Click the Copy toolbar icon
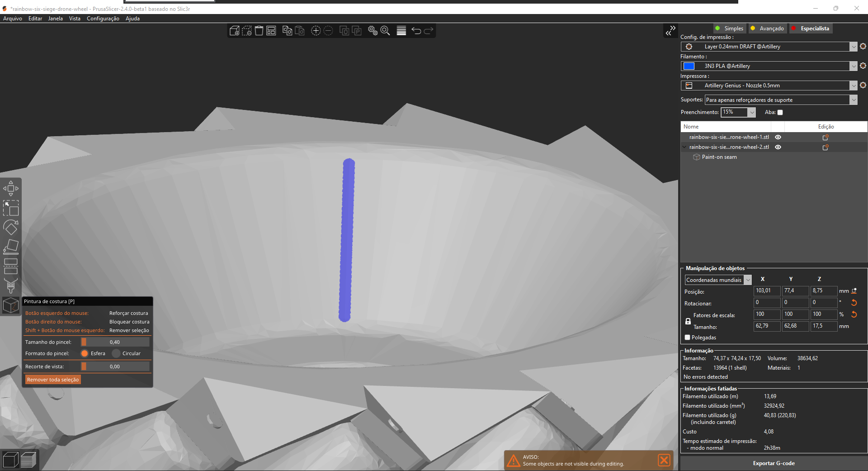 (287, 31)
